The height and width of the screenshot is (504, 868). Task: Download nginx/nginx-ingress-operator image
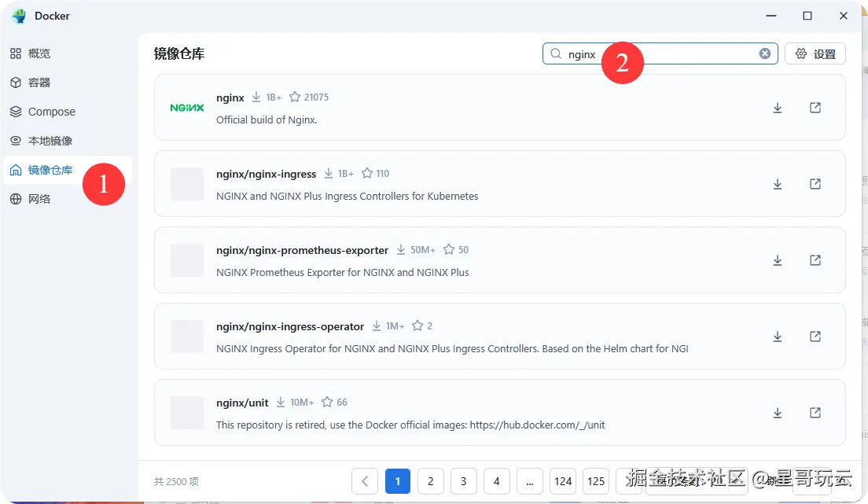coord(778,337)
